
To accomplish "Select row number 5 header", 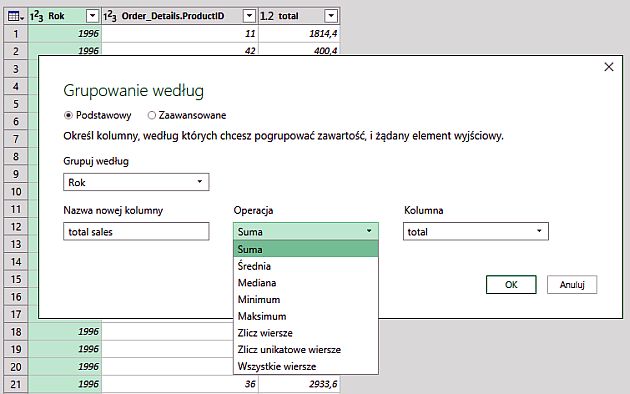I will 16,104.
